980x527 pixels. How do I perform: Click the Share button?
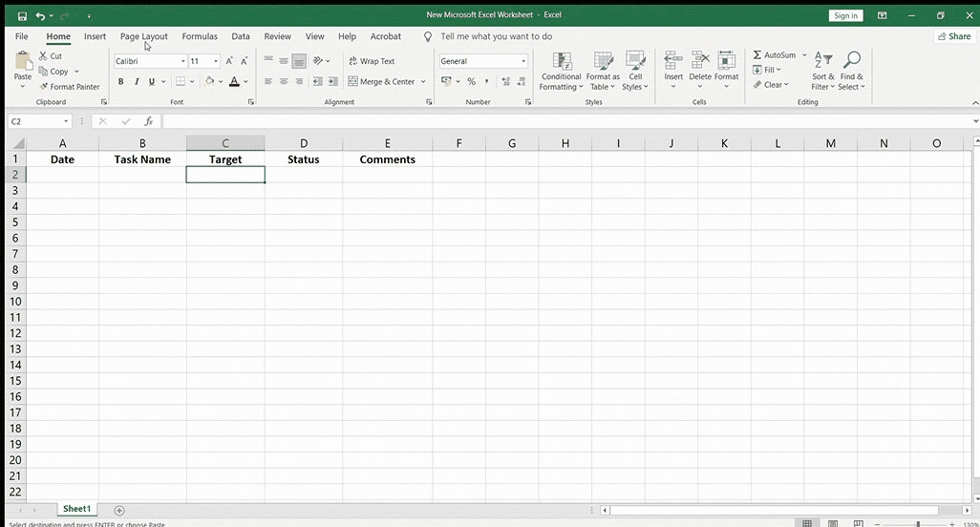953,36
